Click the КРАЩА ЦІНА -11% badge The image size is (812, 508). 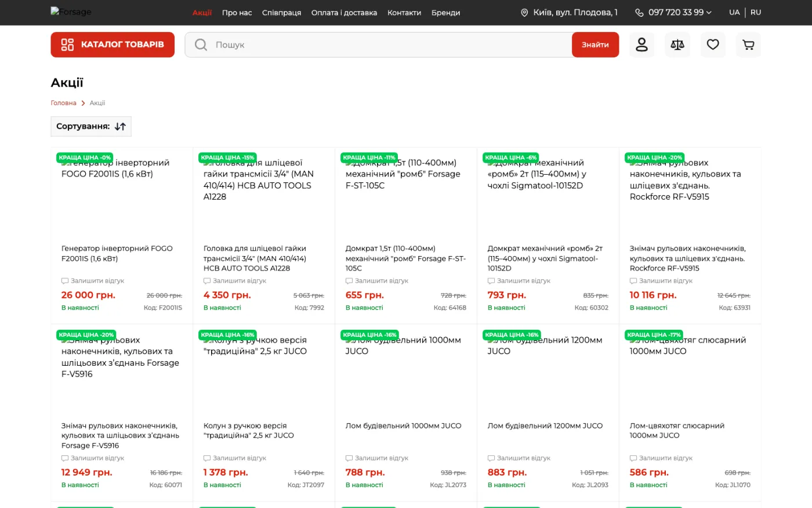(x=369, y=157)
